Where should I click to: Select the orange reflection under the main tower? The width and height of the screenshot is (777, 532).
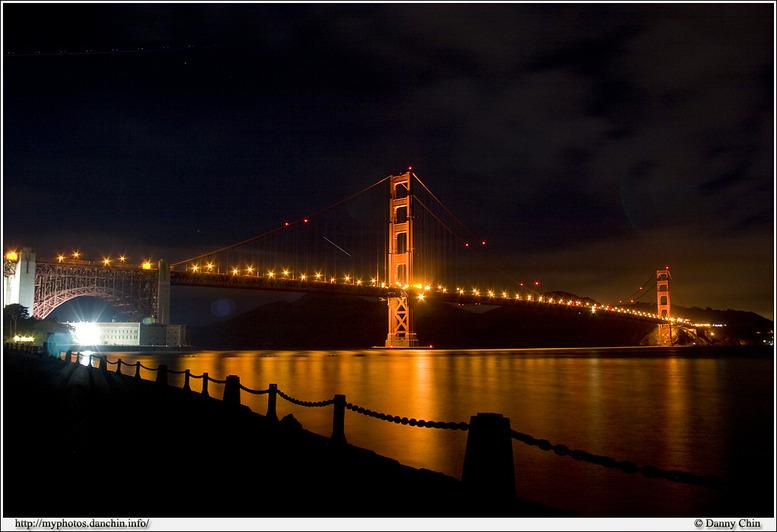coord(400,400)
